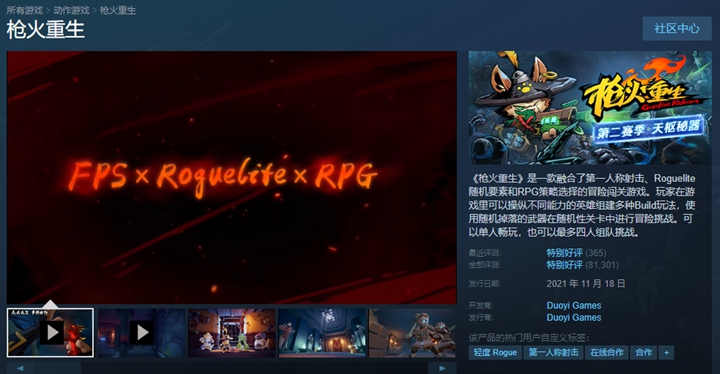
Task: Click the right arrow of thumbnail scrollbar
Action: [x=442, y=368]
